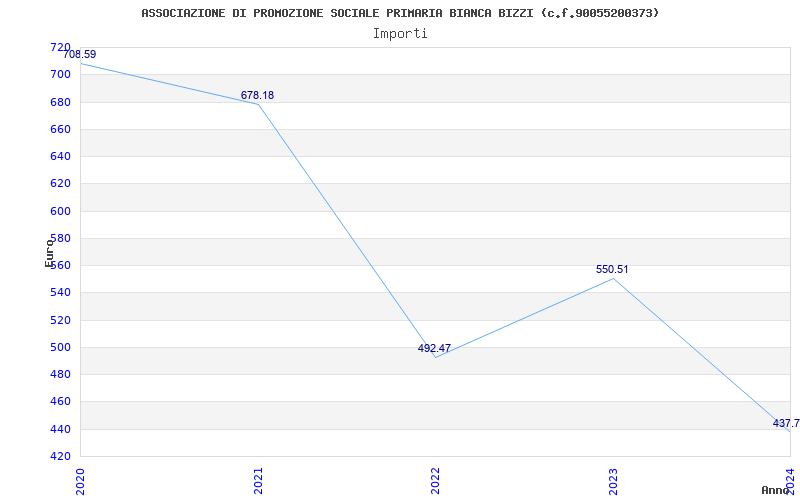Click the 480 y-axis tick label
This screenshot has width=800, height=500.
(61, 374)
